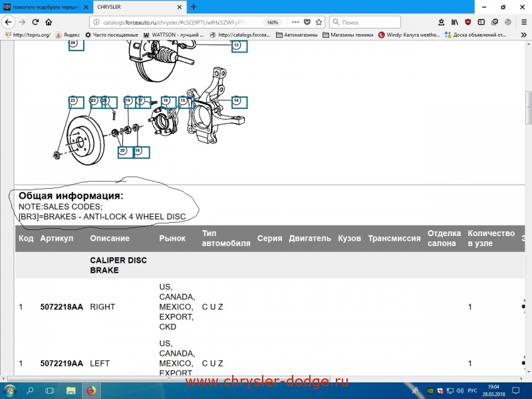Go back to the previous page

(x=9, y=23)
